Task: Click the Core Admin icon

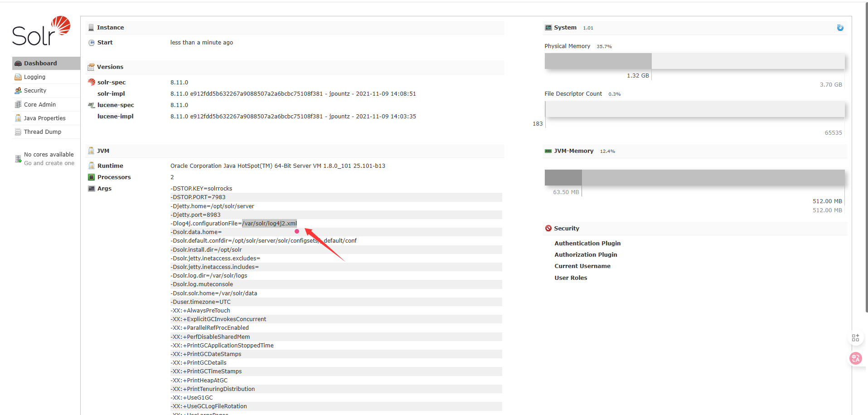Action: tap(18, 104)
